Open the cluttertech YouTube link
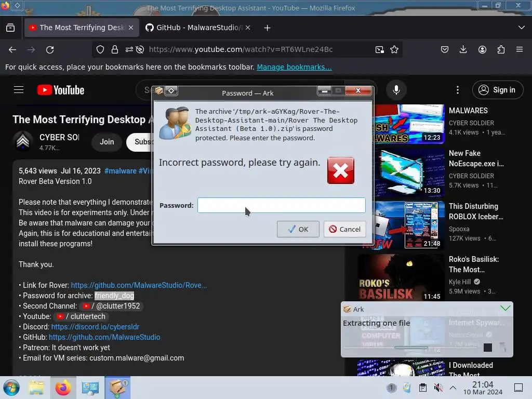 tap(82, 316)
